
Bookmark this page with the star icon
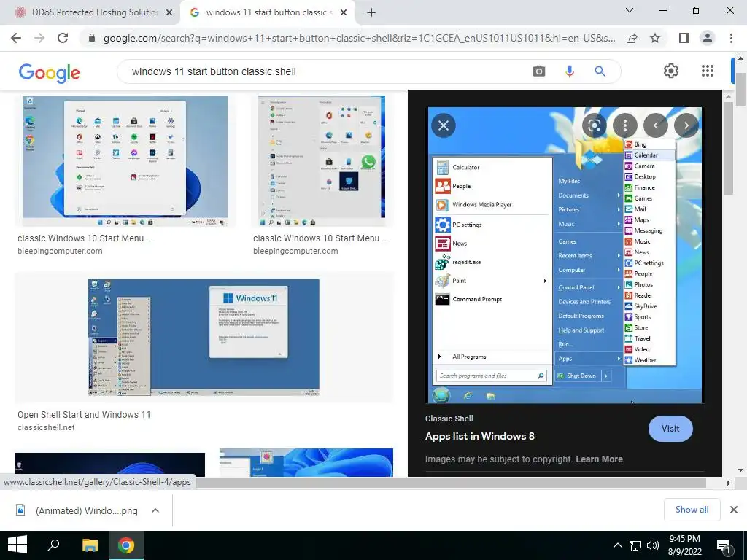pyautogui.click(x=655, y=38)
